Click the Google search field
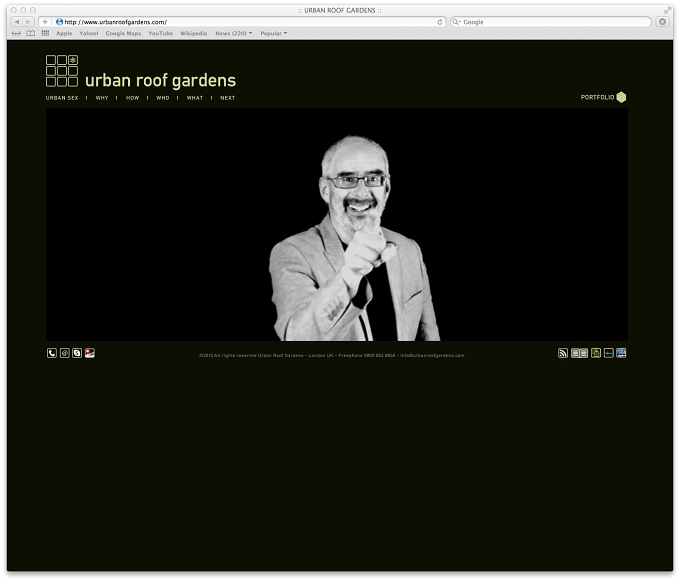 click(551, 22)
